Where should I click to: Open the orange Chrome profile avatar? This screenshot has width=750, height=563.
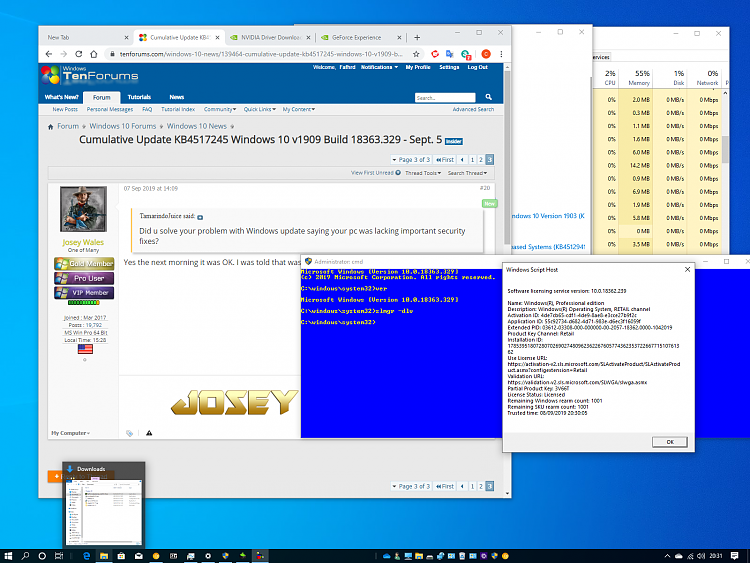click(486, 54)
